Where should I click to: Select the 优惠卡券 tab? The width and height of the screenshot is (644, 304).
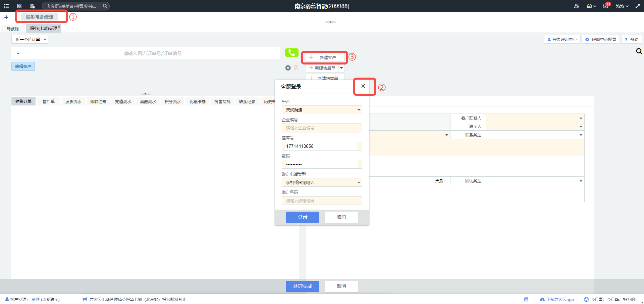tap(197, 101)
